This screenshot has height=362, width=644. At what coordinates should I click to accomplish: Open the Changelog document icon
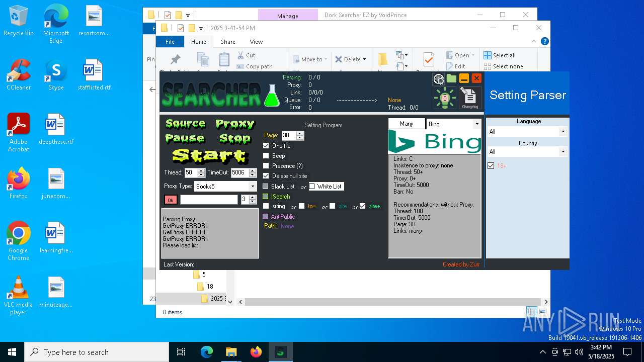[470, 98]
